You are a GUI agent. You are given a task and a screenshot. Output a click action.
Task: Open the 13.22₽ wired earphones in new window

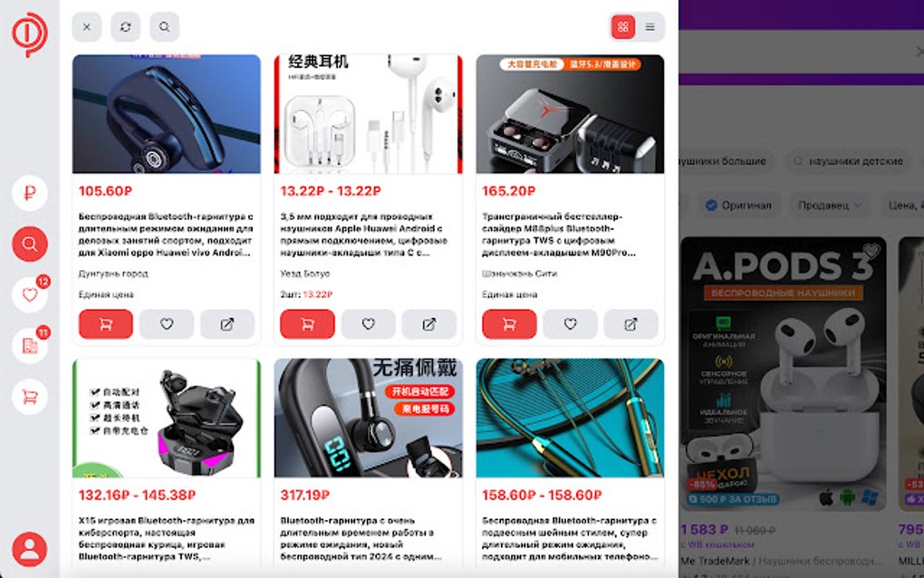[x=429, y=324]
